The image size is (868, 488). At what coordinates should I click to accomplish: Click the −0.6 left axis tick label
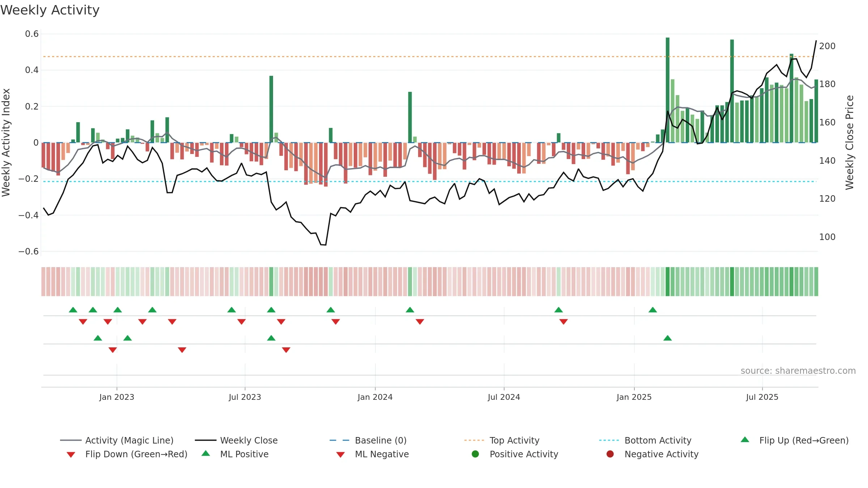coord(29,251)
